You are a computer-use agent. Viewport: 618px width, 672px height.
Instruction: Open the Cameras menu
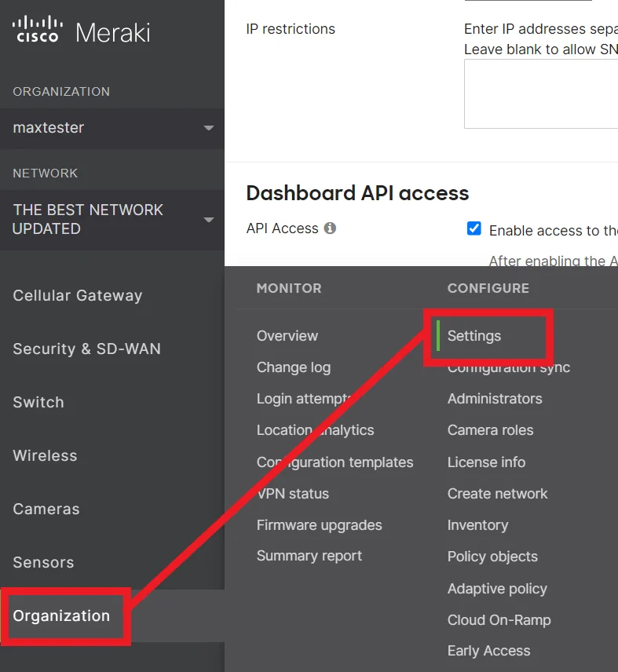click(46, 509)
